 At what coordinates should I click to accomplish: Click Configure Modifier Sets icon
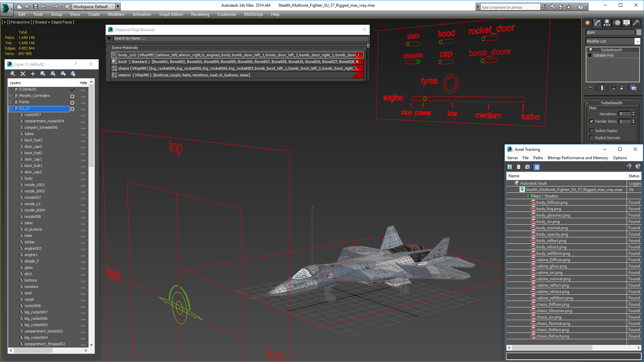click(634, 88)
